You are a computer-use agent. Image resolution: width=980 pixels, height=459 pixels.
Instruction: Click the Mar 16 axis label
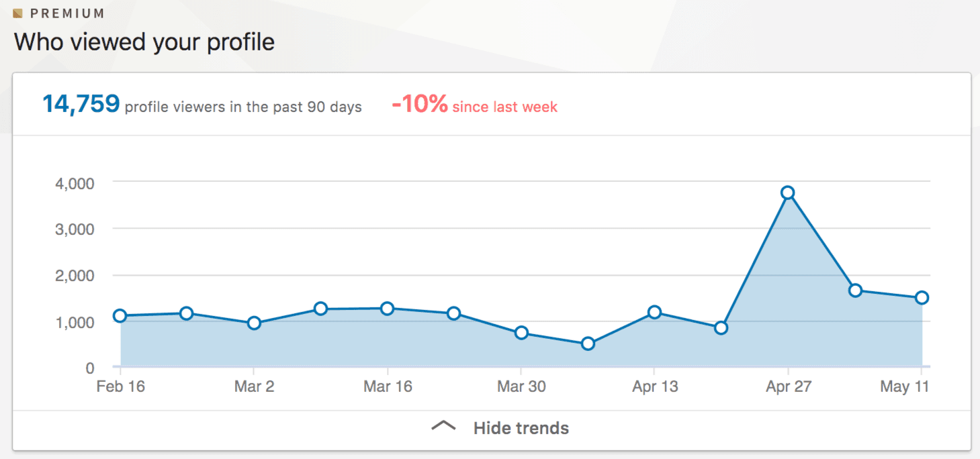(x=388, y=387)
